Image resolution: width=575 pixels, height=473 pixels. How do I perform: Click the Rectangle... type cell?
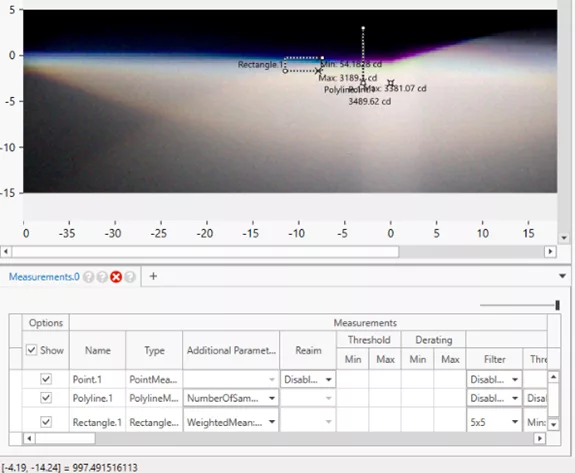click(x=154, y=422)
